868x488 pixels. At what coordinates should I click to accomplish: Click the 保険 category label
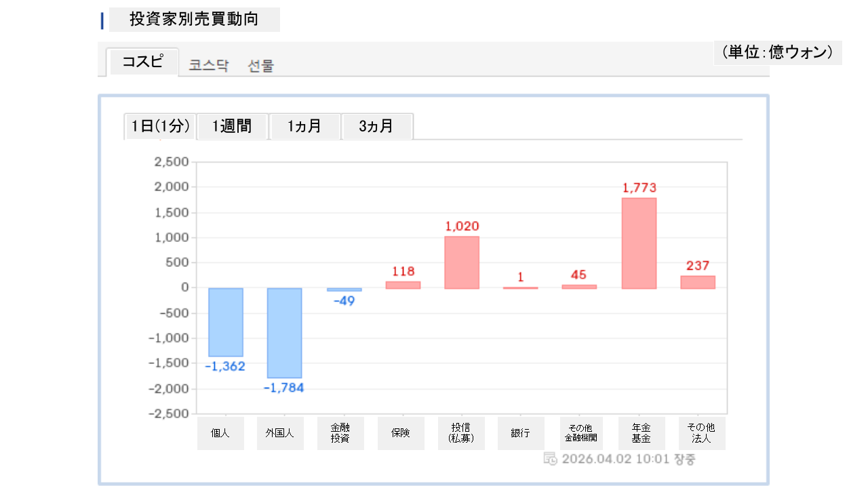[401, 433]
